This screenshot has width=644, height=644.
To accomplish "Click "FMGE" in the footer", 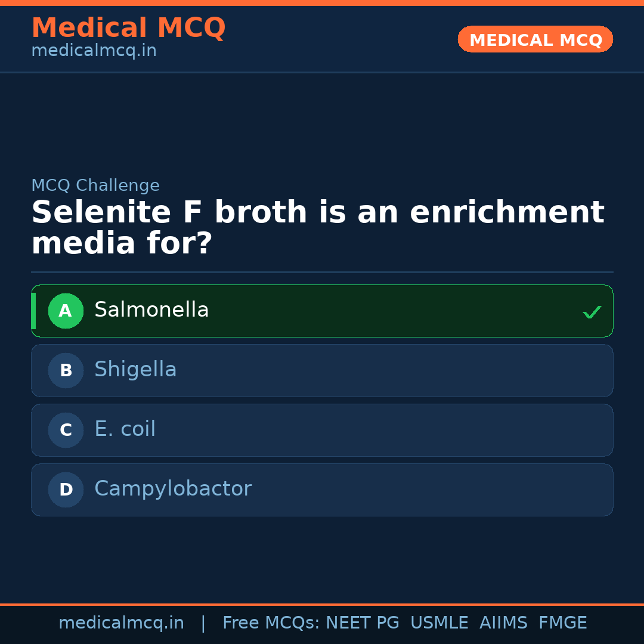I will (x=562, y=623).
